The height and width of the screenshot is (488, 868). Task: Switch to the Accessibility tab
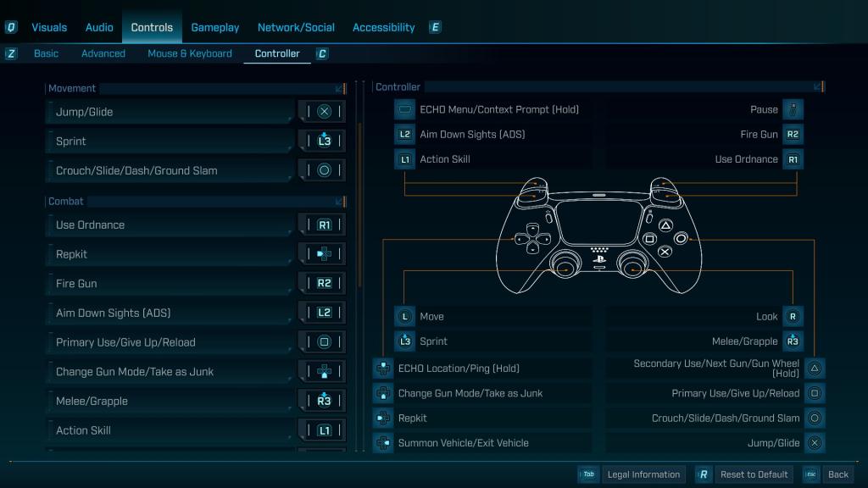click(x=383, y=27)
